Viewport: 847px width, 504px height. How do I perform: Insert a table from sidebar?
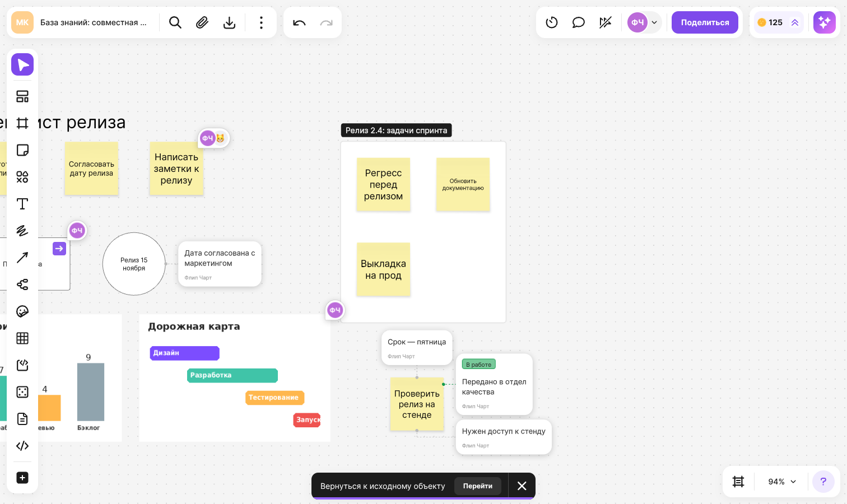[22, 338]
